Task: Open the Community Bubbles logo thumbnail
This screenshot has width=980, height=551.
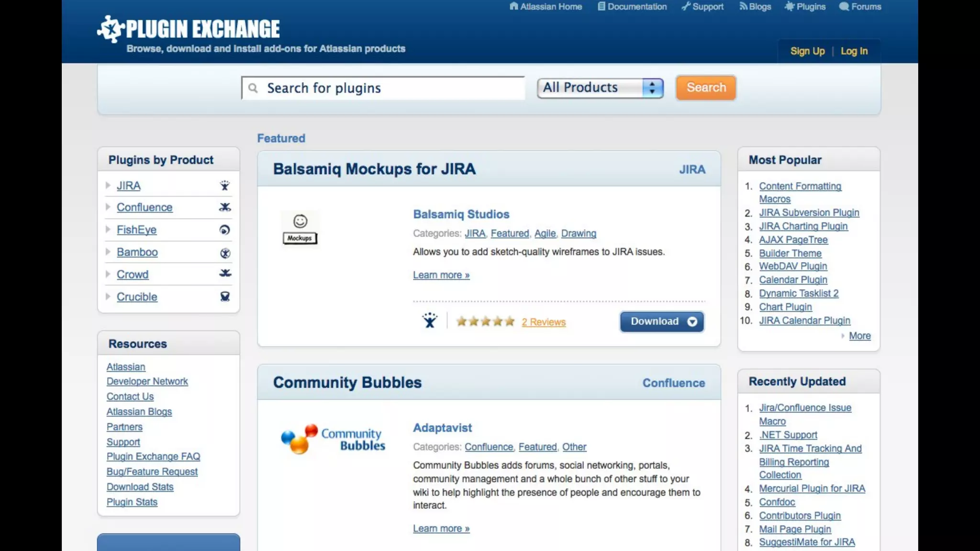Action: [333, 439]
